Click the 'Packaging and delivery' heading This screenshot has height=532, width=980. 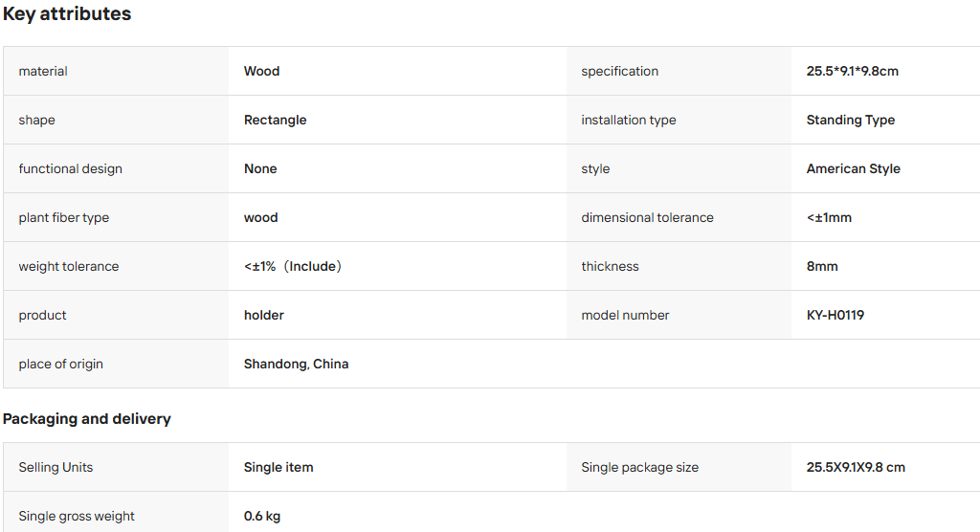(86, 419)
